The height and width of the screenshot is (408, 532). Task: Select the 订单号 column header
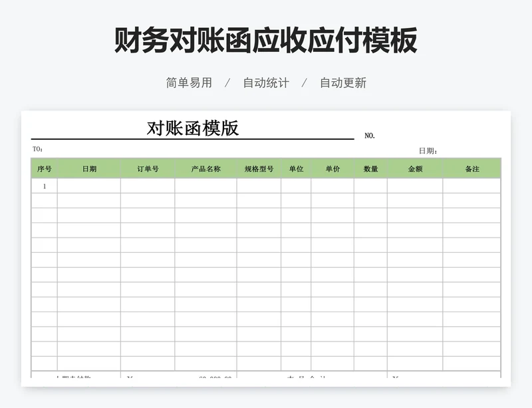tap(148, 168)
